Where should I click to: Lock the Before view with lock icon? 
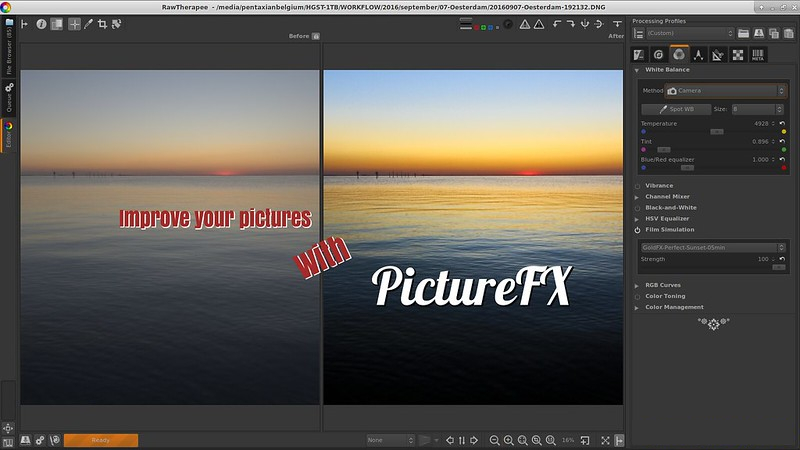[316, 36]
